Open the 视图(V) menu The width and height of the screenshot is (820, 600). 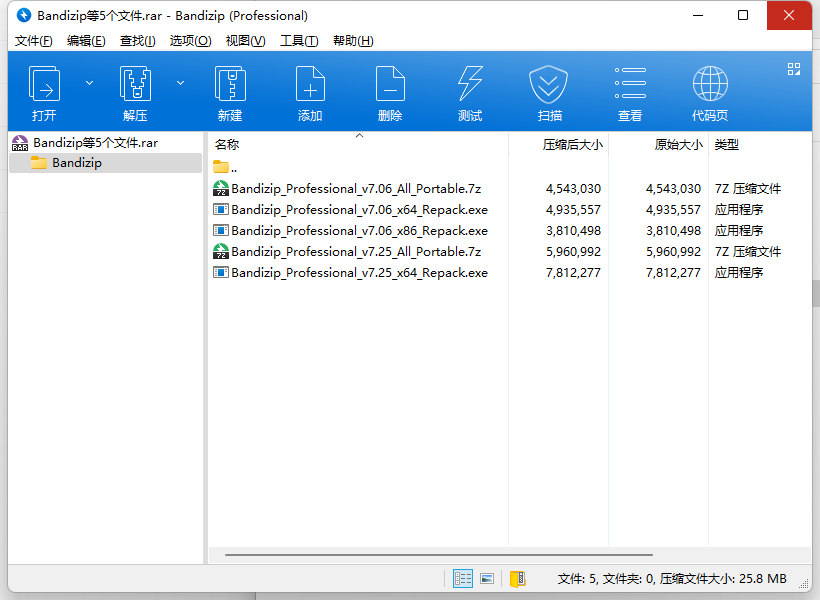[x=245, y=41]
